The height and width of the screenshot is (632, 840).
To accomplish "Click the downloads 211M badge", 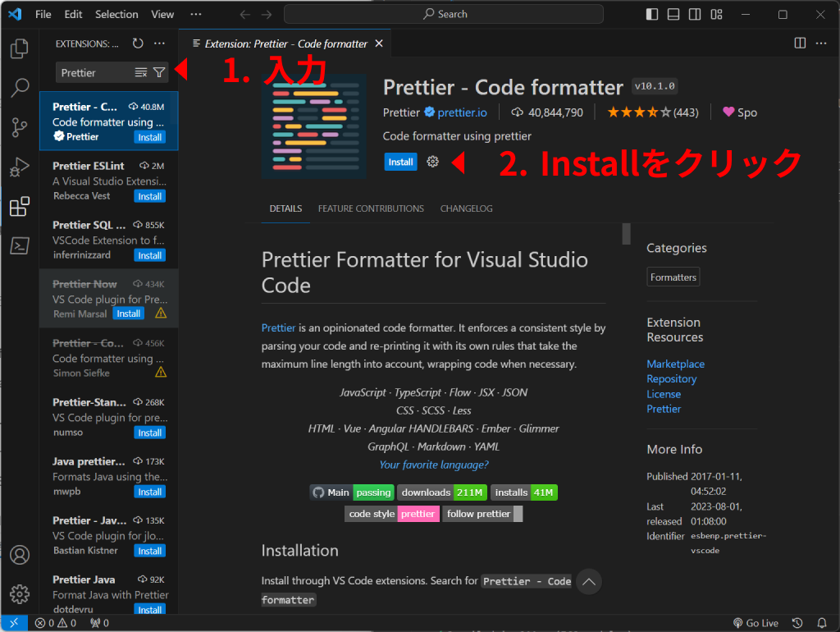I will click(442, 492).
